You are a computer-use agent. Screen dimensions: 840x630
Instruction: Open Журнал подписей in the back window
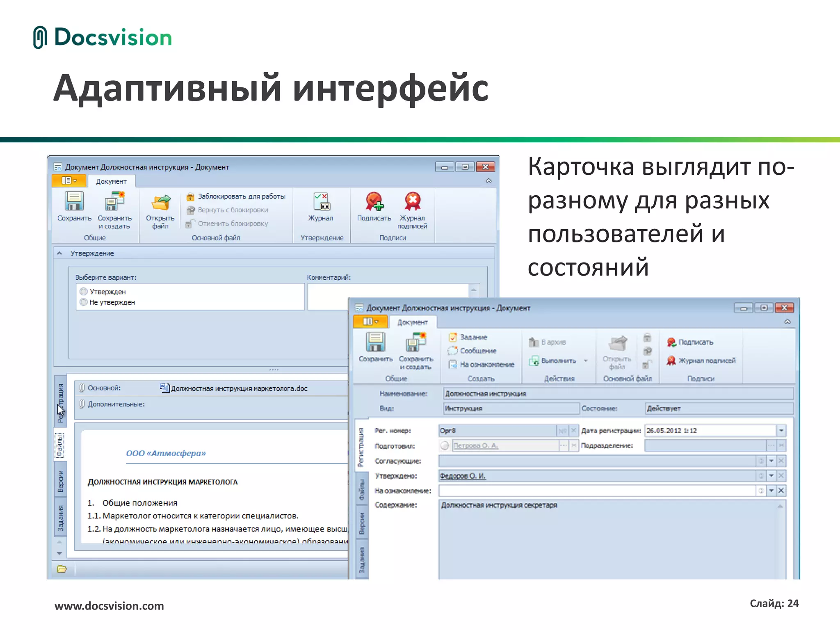point(412,210)
